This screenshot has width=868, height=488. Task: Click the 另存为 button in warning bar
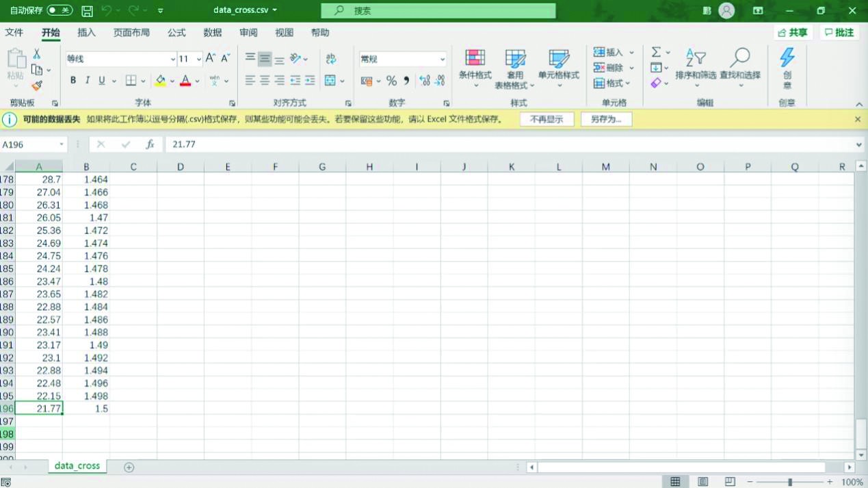coord(607,119)
